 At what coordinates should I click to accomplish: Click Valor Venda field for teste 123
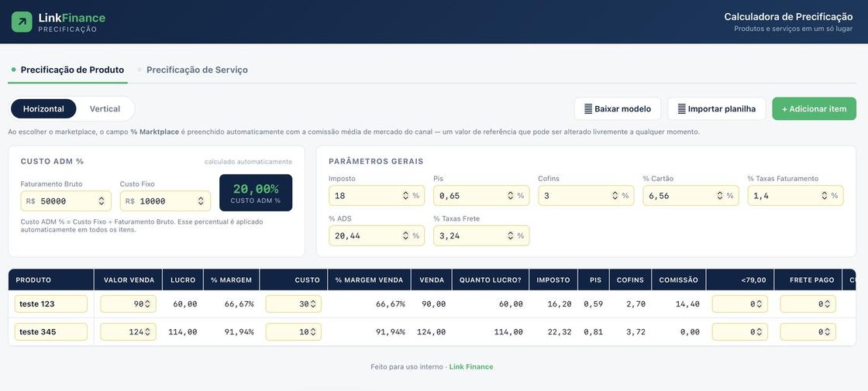click(128, 304)
